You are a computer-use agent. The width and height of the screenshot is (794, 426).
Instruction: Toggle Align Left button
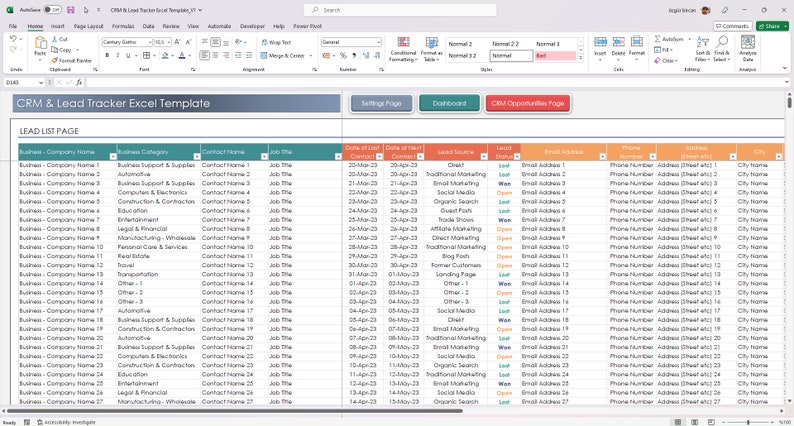tap(205, 55)
